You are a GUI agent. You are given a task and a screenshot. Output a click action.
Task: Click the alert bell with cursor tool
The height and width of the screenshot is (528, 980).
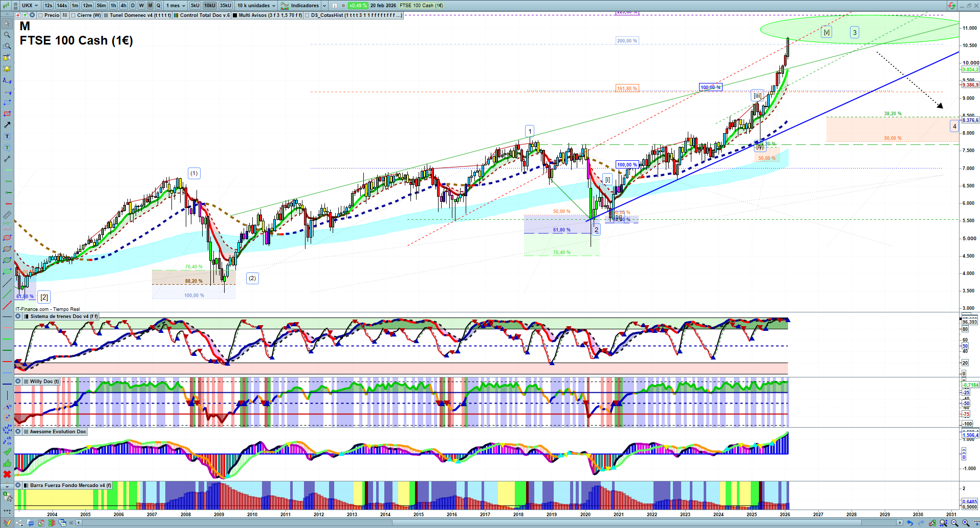point(7,57)
